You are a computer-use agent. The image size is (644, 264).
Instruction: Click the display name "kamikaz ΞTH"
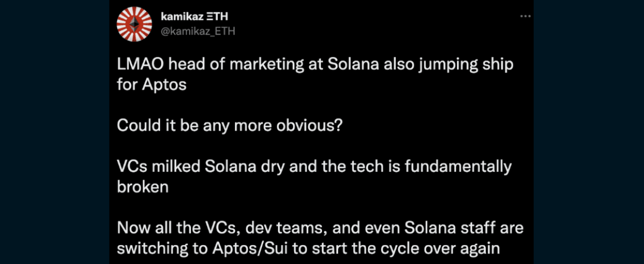point(194,17)
